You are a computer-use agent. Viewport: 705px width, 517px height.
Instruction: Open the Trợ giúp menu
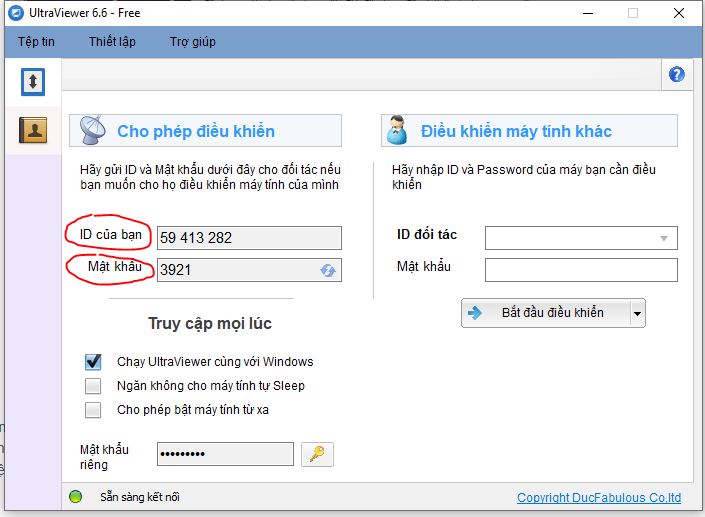192,42
